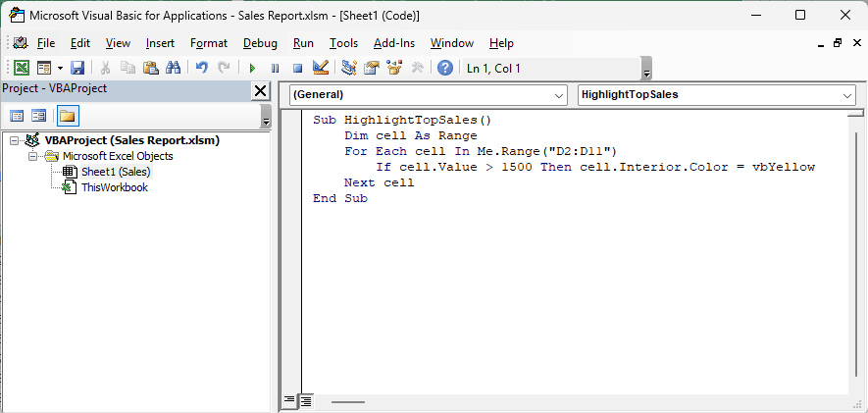Select the Microsoft Excel Objects folder
868x413 pixels.
(x=118, y=156)
